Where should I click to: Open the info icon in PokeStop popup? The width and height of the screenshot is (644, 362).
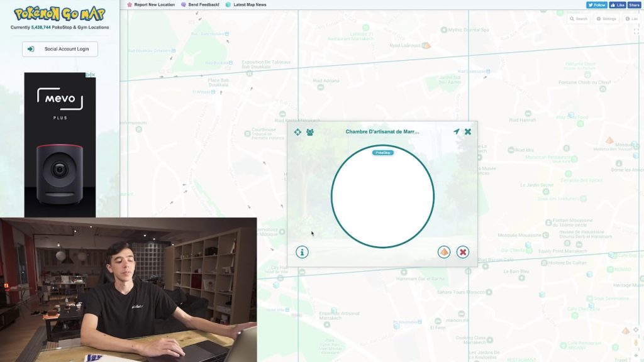click(x=303, y=252)
